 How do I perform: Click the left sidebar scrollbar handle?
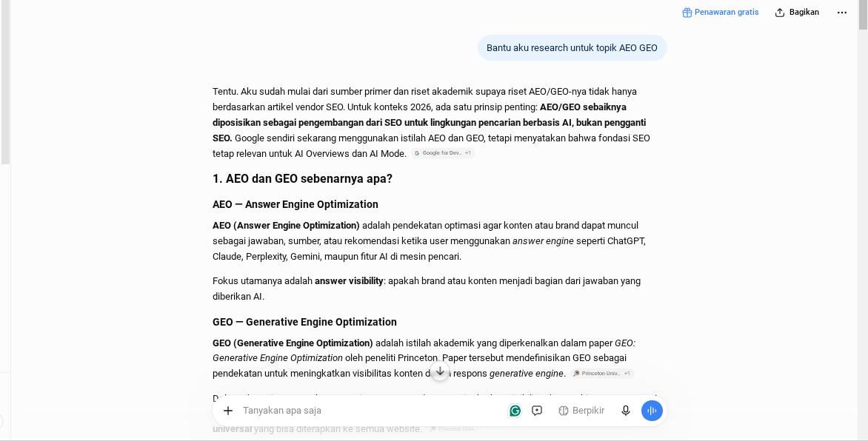pos(5,82)
